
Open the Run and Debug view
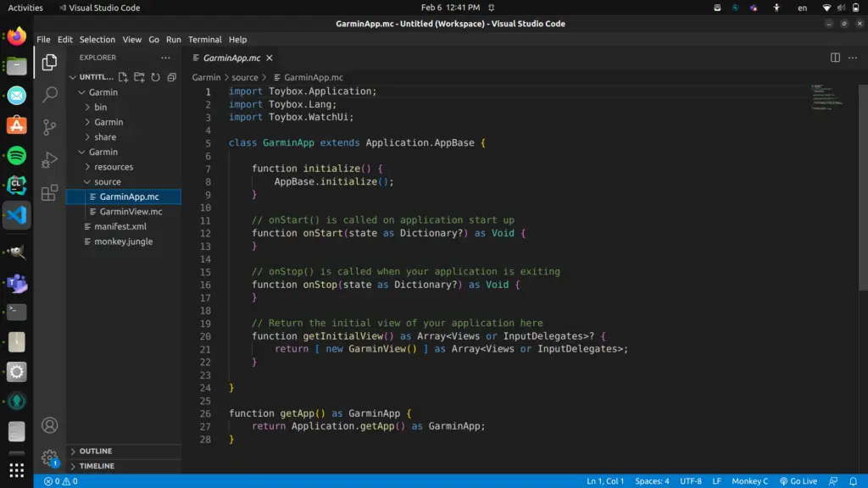(x=49, y=159)
